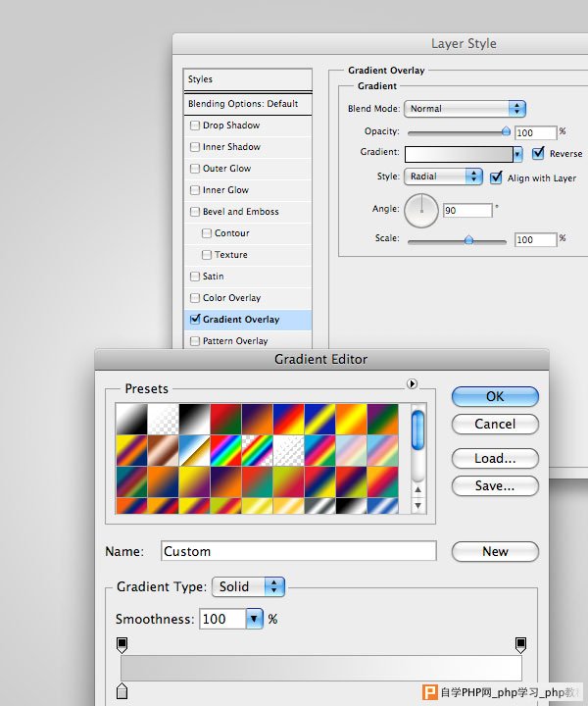
Task: Click scroll up arrow in presets
Action: pos(417,489)
